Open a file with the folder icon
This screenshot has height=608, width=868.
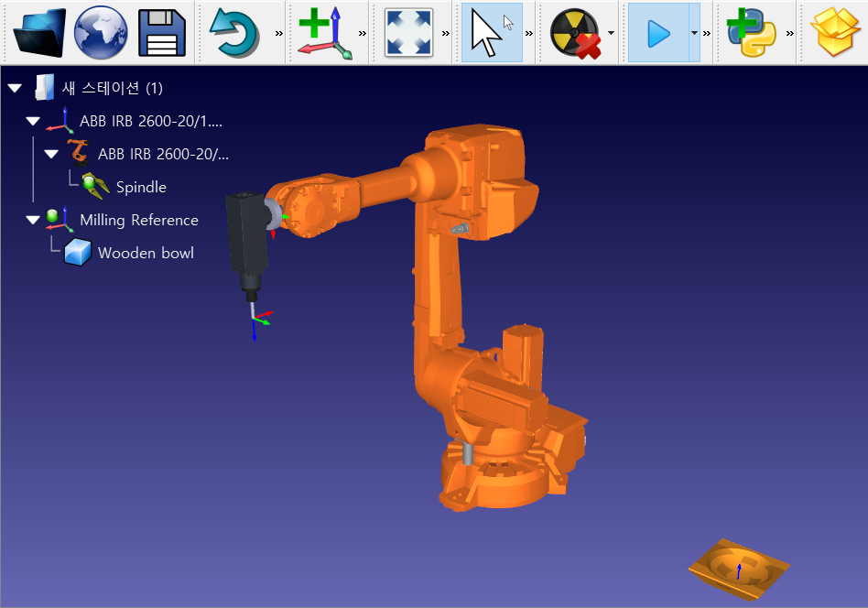pos(40,33)
